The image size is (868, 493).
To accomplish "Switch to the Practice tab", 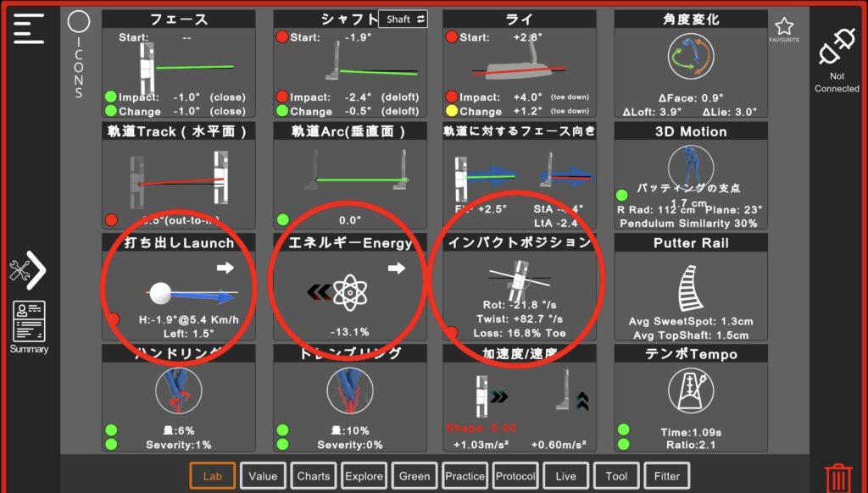I will [465, 476].
